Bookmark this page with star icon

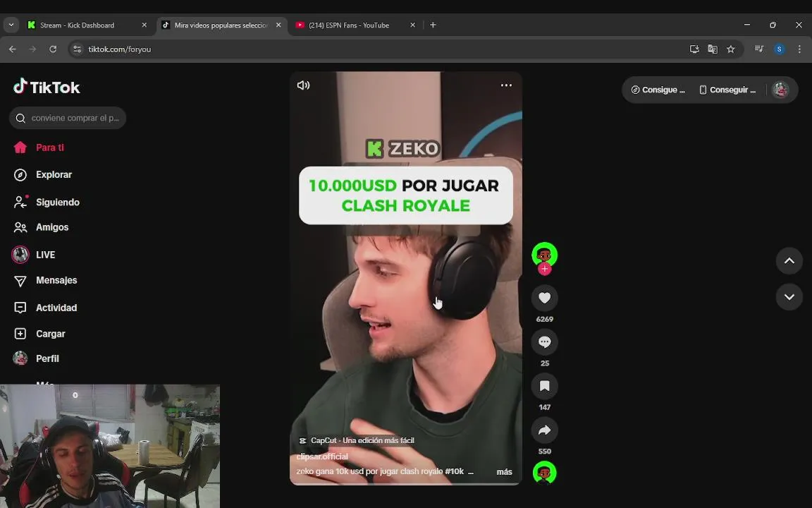point(731,49)
